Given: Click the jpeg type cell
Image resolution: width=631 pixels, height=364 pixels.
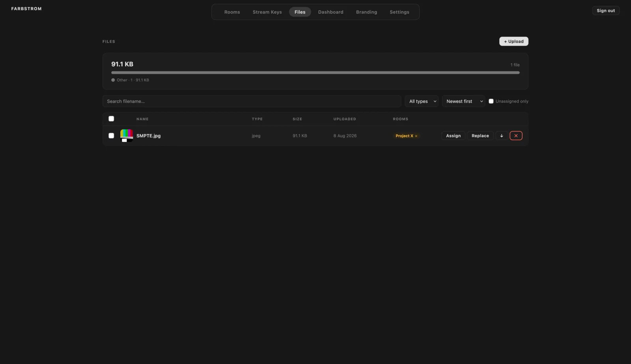Looking at the screenshot, I should pos(256,136).
